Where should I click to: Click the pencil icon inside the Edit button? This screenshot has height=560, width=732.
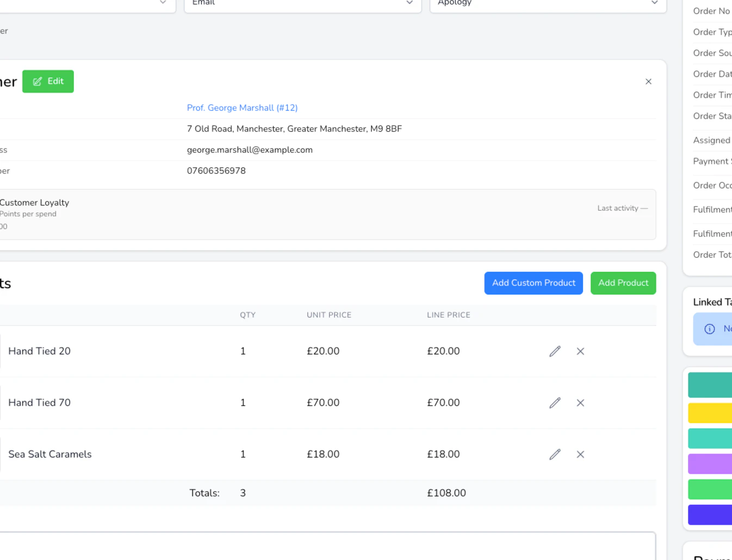tap(36, 81)
